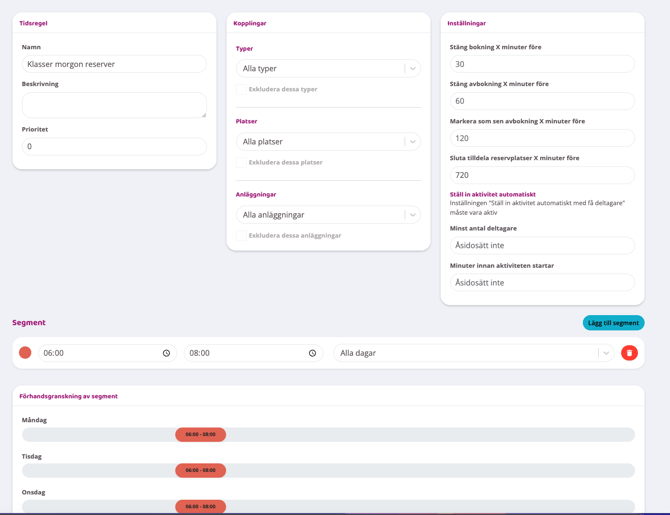
Task: Enable the 'Exkludera dessa platser' checkbox
Action: (242, 162)
